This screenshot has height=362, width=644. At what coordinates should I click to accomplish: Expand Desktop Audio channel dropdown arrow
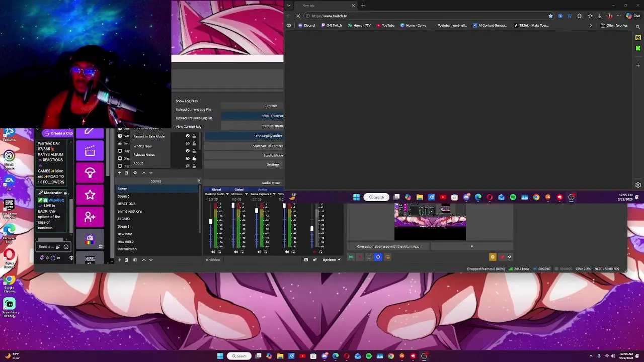click(x=227, y=194)
